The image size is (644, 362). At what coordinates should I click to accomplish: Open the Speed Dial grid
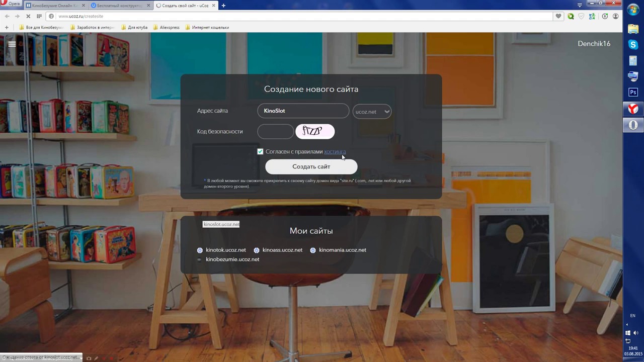coord(39,16)
